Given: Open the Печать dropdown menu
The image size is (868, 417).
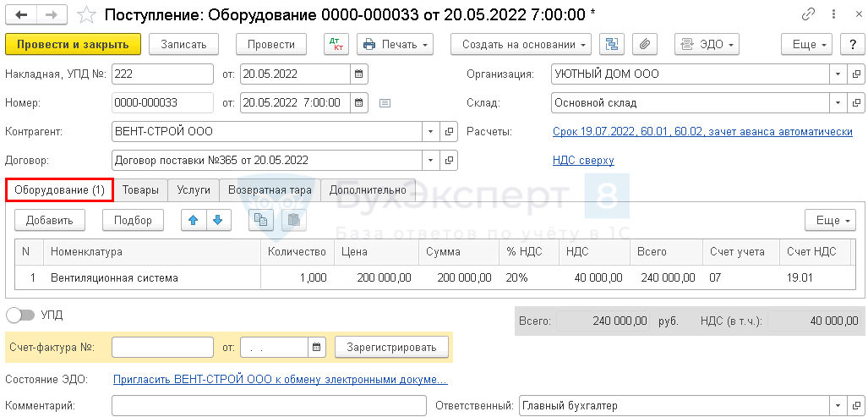Looking at the screenshot, I should tap(395, 44).
